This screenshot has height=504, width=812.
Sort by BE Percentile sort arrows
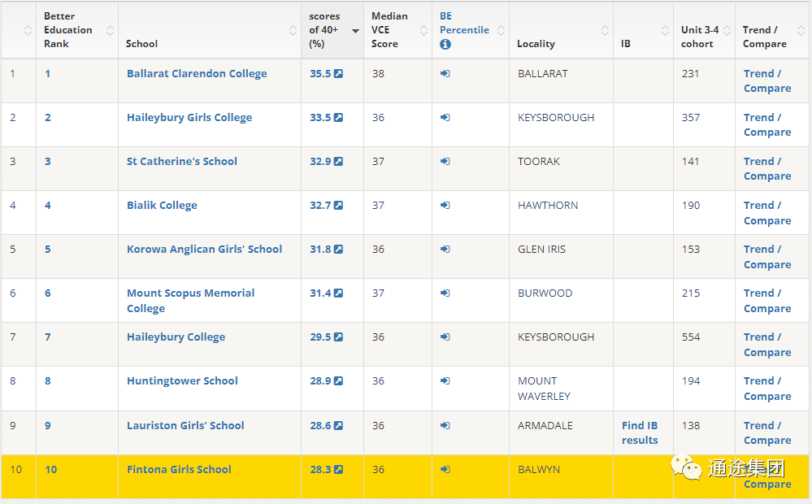[x=501, y=31]
